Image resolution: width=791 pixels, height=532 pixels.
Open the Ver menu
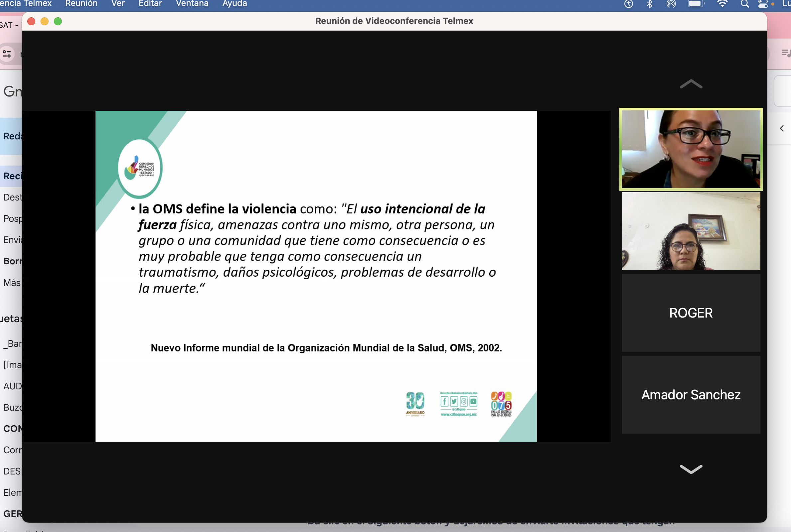point(118,4)
